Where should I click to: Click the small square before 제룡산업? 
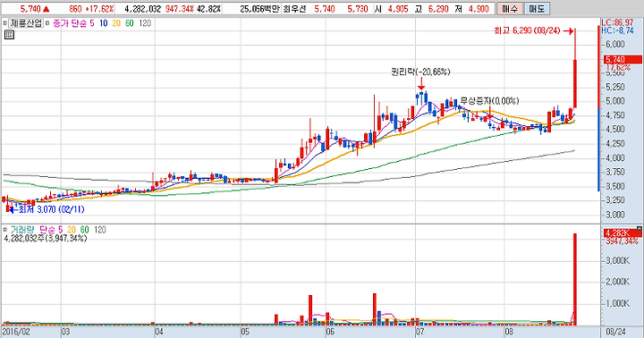coord(5,23)
